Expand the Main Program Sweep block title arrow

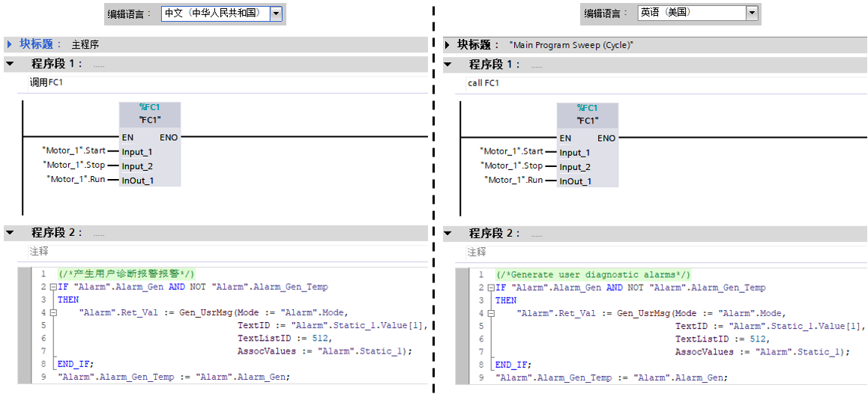pyautogui.click(x=447, y=45)
